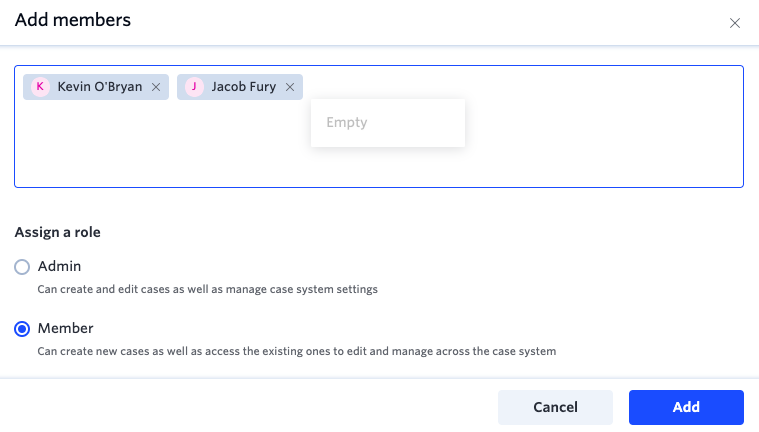Click the Empty dropdown result entry

click(388, 123)
